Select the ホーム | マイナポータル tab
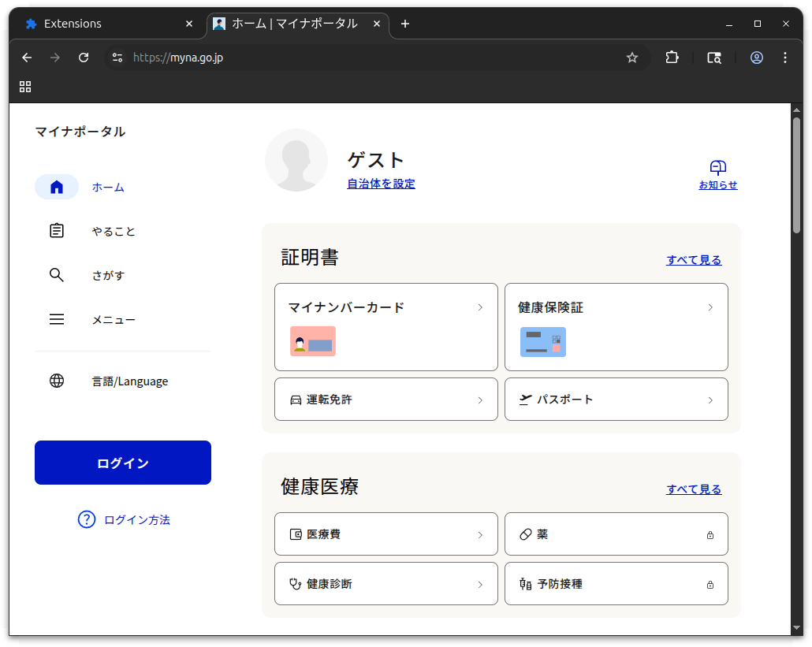Image resolution: width=812 pixels, height=647 pixels. (292, 24)
